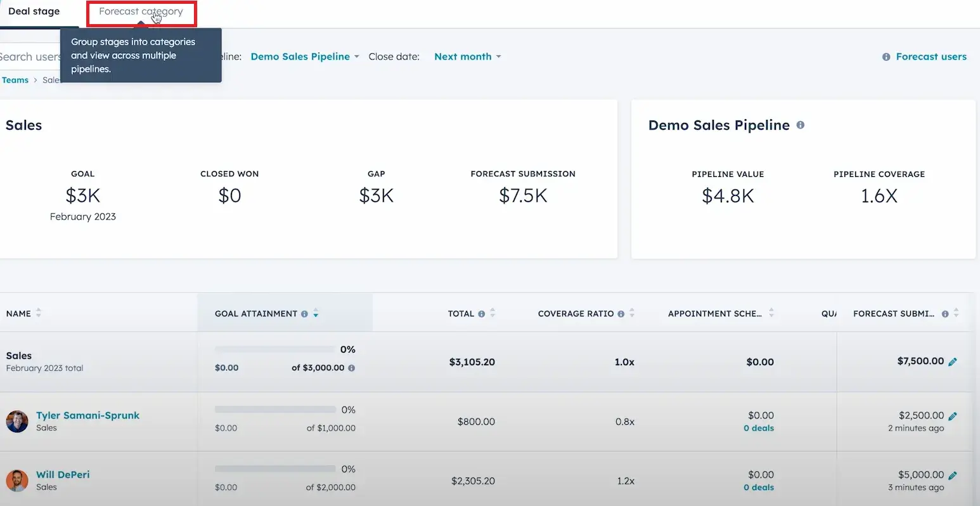The image size is (980, 506).
Task: Sort table by Name column arrows
Action: point(39,313)
